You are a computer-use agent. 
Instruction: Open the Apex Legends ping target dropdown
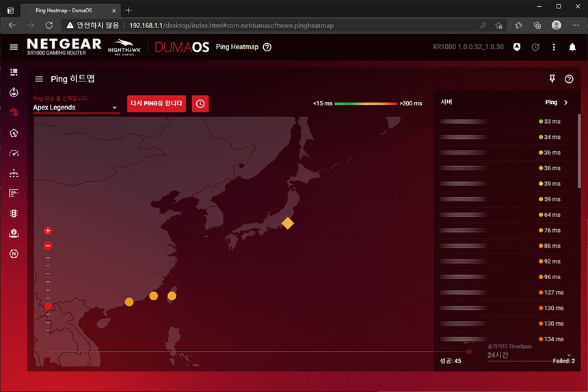(76, 107)
